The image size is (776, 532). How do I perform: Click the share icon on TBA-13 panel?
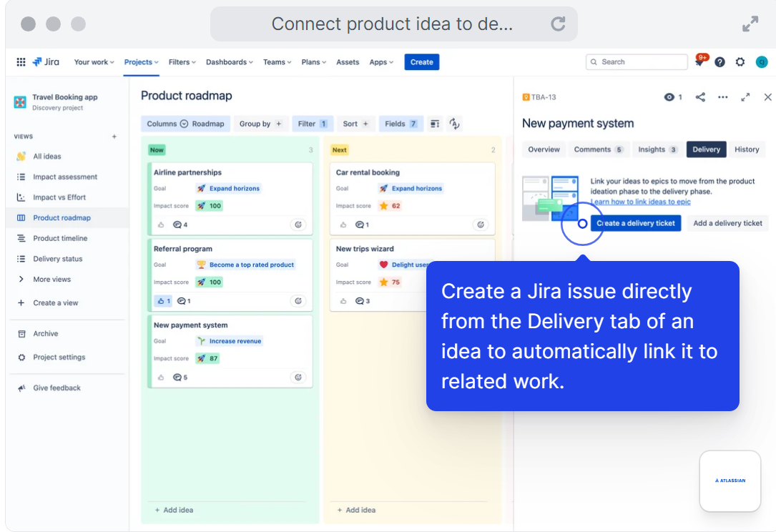(699, 97)
